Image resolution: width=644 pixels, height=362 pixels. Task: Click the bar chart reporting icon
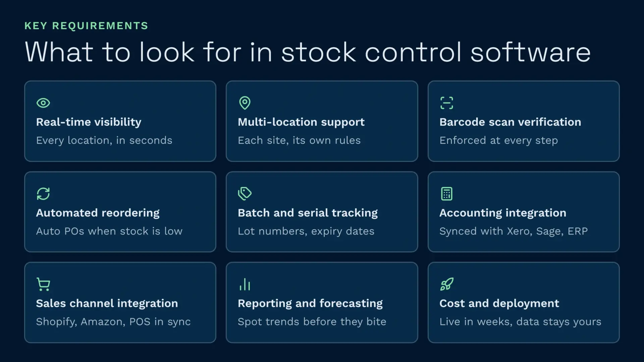245,284
